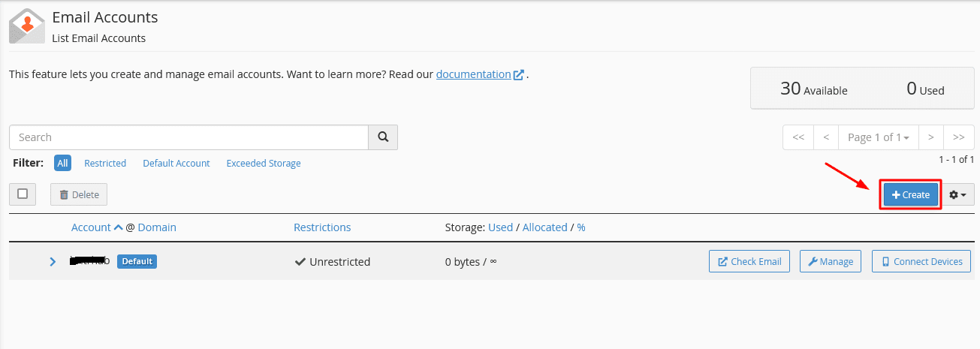The width and height of the screenshot is (980, 349).
Task: Open Manage with the wrench icon
Action: pos(831,261)
